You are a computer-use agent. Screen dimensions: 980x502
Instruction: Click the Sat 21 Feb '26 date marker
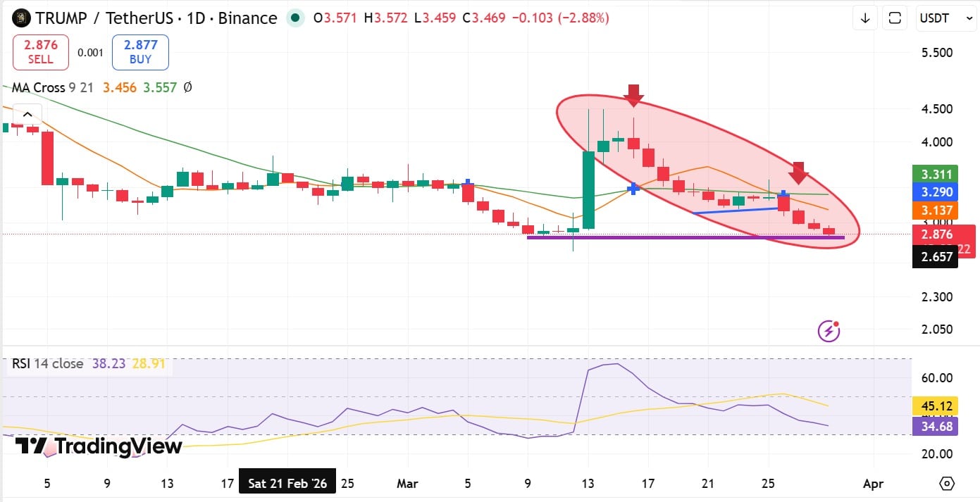(287, 482)
